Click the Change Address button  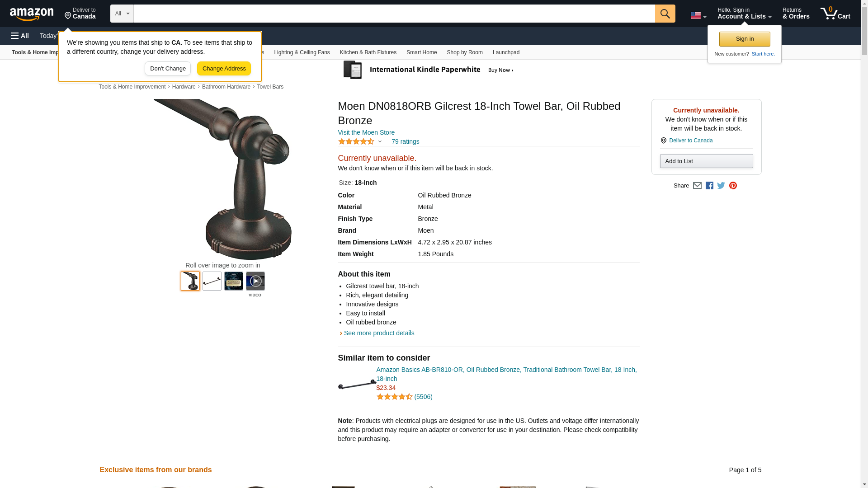(224, 69)
